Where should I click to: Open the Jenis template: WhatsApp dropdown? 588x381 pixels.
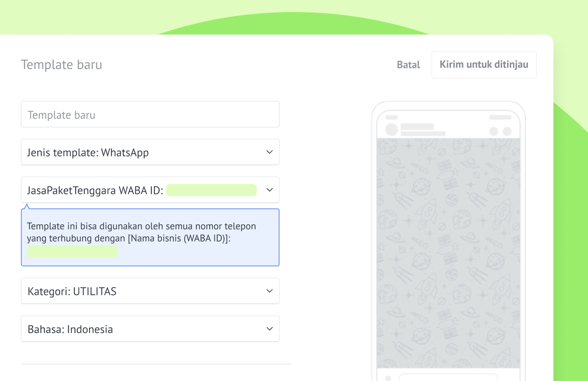point(150,152)
